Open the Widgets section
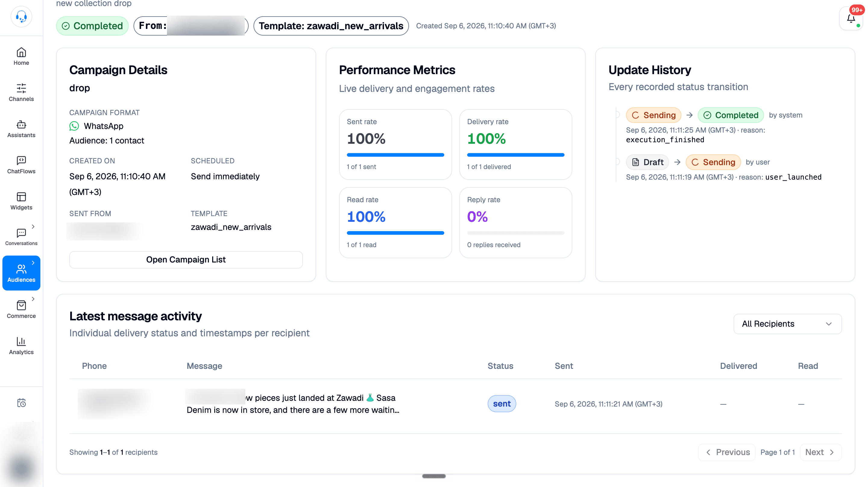This screenshot has height=487, width=868. coord(21,201)
